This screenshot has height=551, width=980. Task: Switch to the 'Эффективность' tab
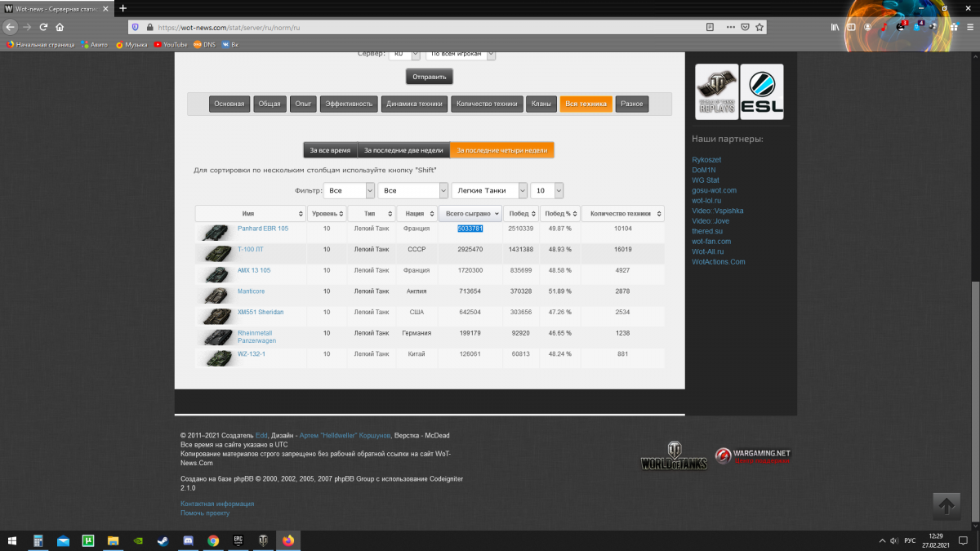coord(349,104)
